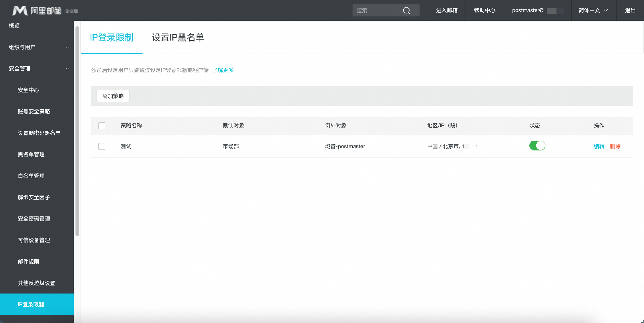This screenshot has width=644, height=323.
Task: Switch to the 设置IP黑名单 tab
Action: [178, 38]
